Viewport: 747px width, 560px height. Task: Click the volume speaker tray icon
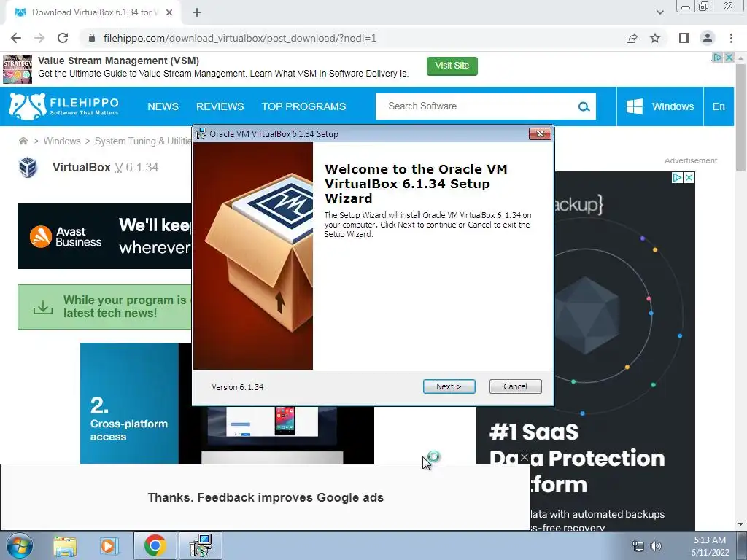click(x=656, y=546)
